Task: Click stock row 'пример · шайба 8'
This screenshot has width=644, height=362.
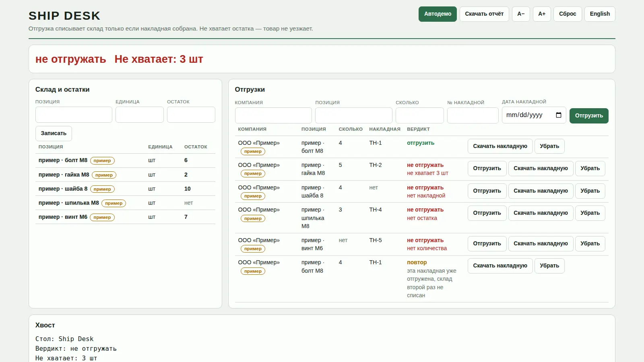Action: pos(125,189)
